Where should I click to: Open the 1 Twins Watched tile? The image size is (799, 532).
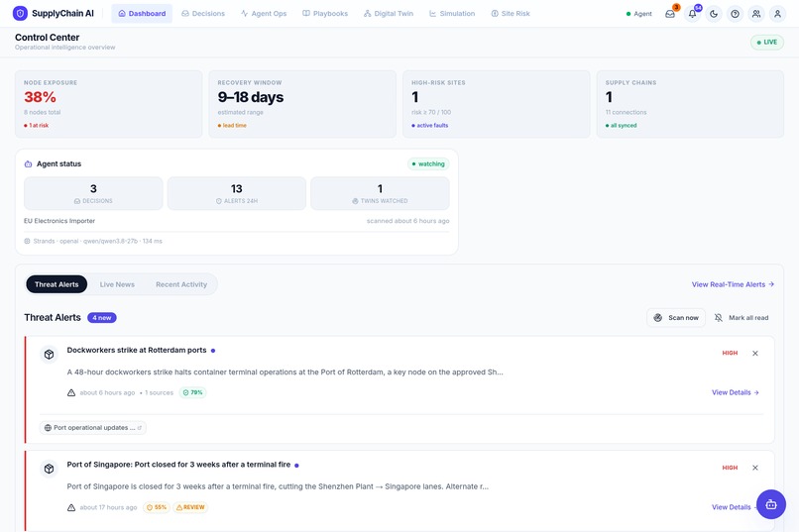380,193
